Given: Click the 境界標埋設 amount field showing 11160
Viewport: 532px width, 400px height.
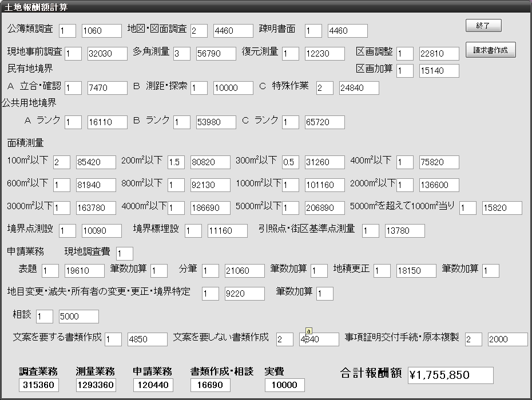Looking at the screenshot, I should tap(227, 231).
